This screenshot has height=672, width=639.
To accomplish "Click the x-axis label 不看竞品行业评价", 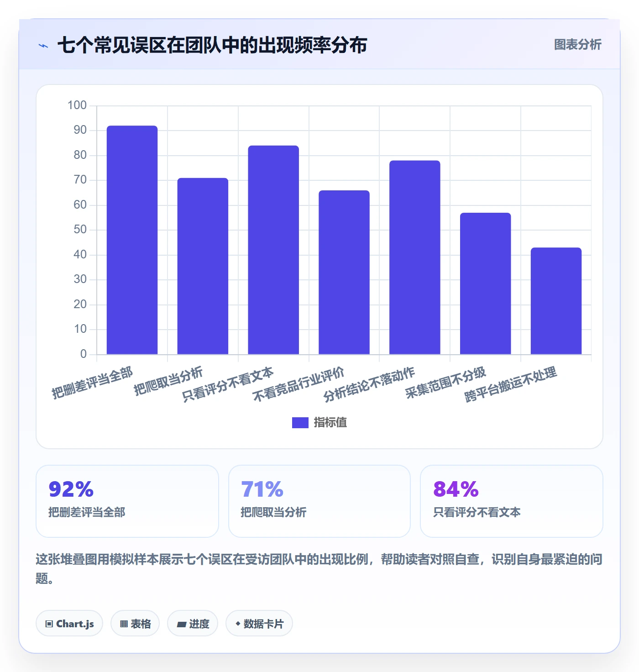I will (x=299, y=384).
